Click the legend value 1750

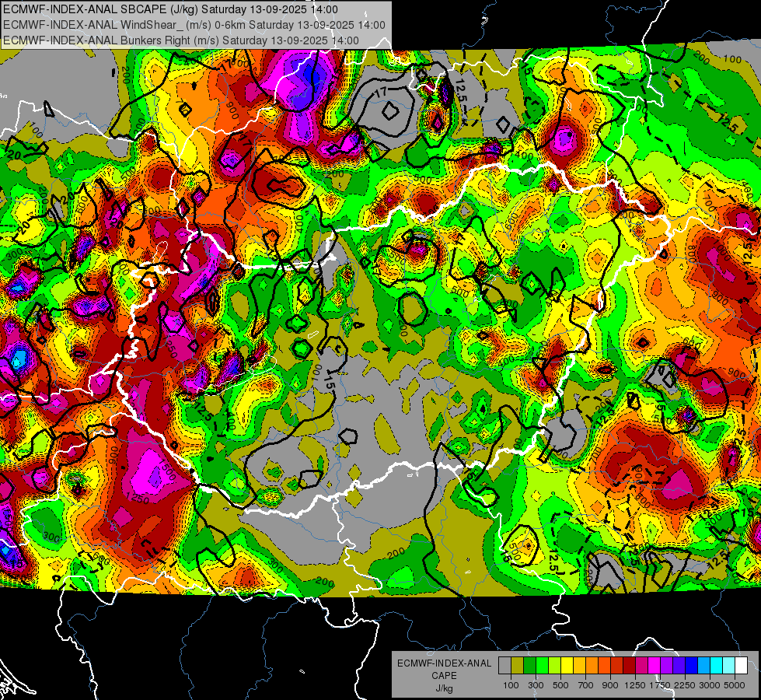point(660,685)
